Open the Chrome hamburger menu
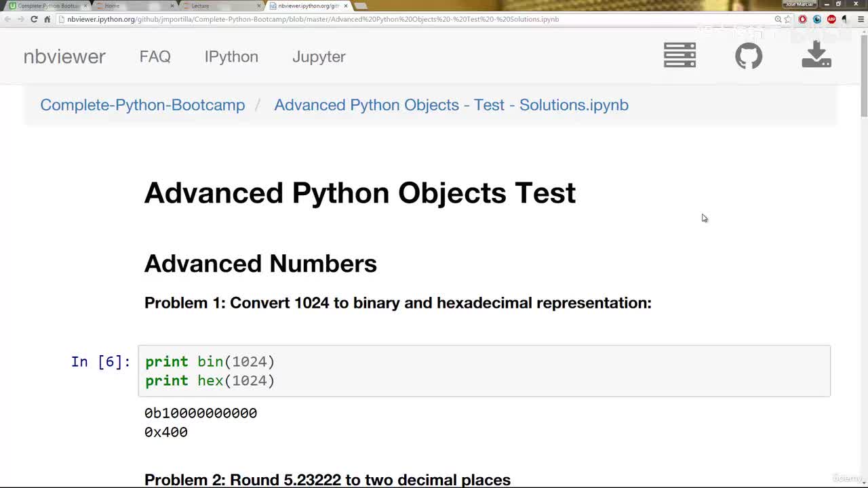This screenshot has height=488, width=868. point(860,19)
